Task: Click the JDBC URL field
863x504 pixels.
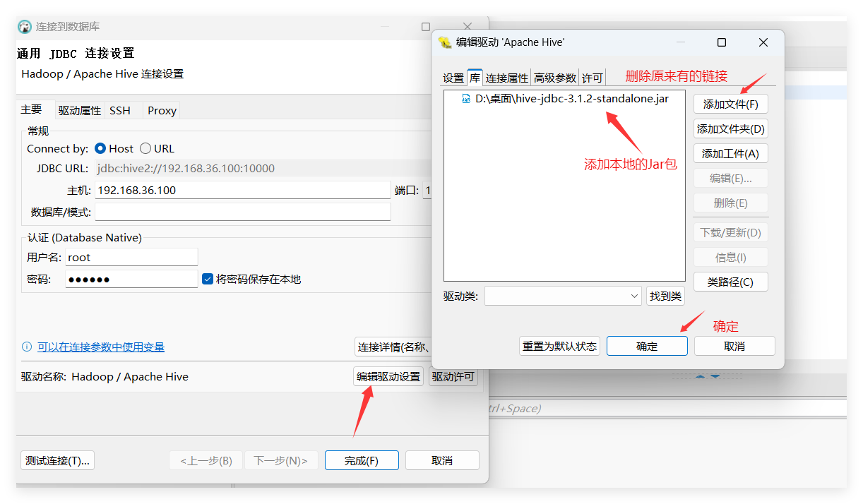Action: click(x=263, y=168)
